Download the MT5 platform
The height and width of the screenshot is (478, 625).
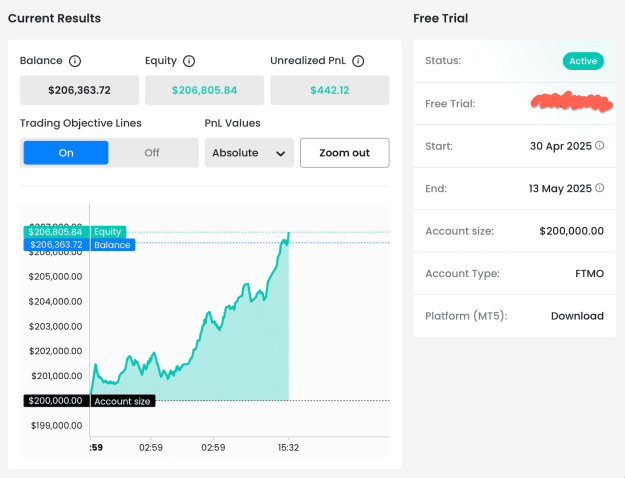(x=577, y=316)
